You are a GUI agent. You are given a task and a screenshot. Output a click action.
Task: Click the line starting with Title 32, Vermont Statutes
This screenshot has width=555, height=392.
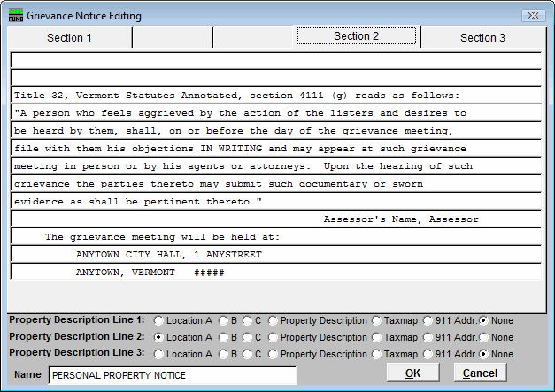point(275,96)
